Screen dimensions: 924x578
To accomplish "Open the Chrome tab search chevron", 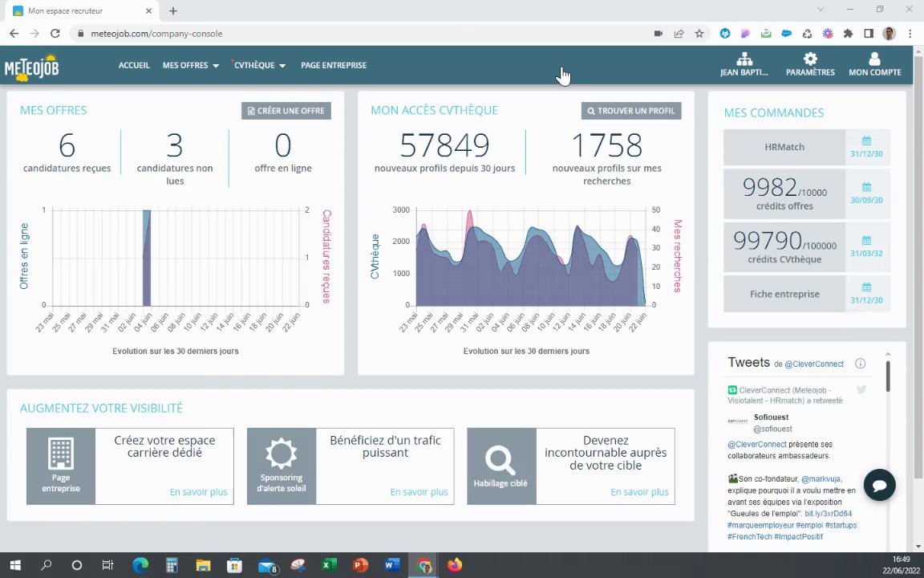I will pyautogui.click(x=821, y=10).
